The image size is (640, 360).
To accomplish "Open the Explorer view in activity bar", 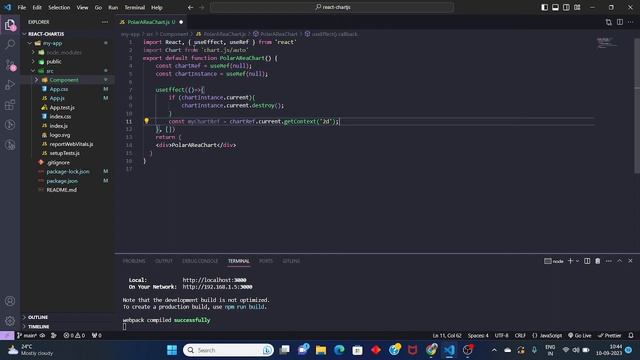I will click(10, 25).
